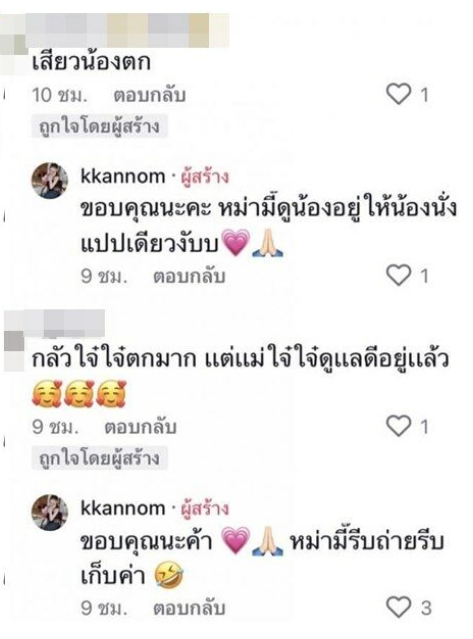Open kkannom's avatar in first reply
Screen dimensions: 473x639
click(50, 181)
